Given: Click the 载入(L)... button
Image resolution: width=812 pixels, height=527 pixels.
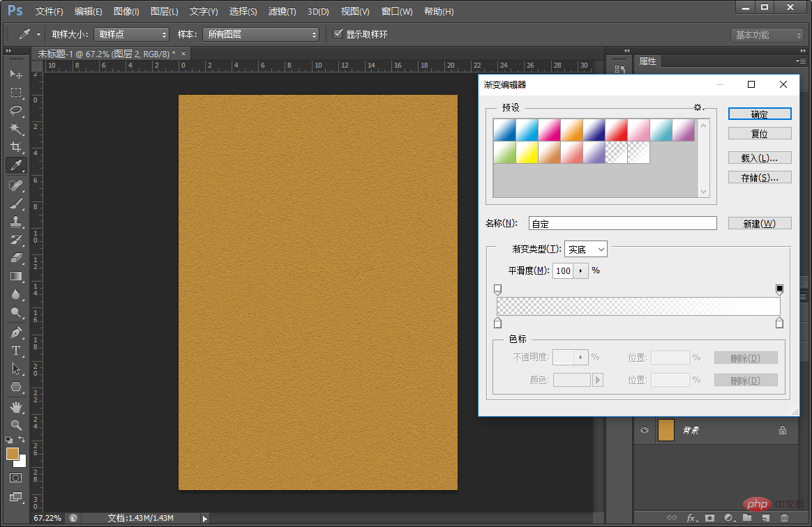Looking at the screenshot, I should pos(760,158).
